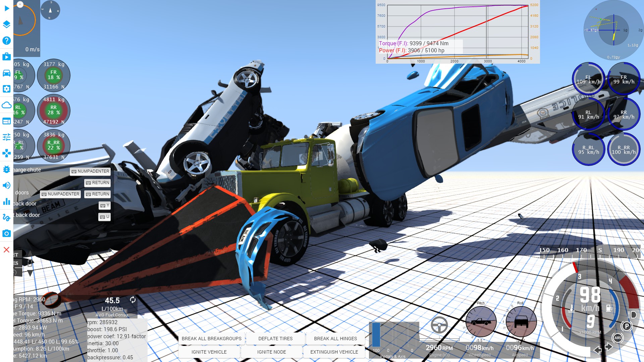Open the vehicle config gear icon
Viewport: 644px width, 362px height.
click(x=6, y=89)
